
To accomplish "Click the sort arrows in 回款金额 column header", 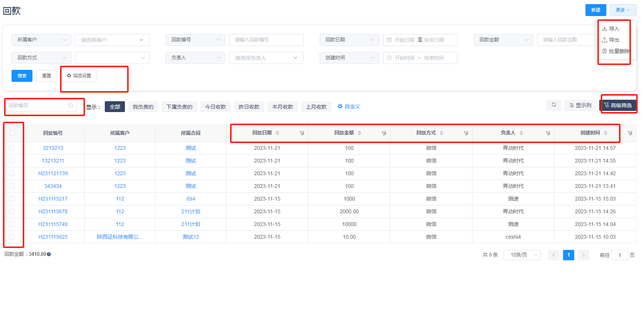I will [x=359, y=133].
